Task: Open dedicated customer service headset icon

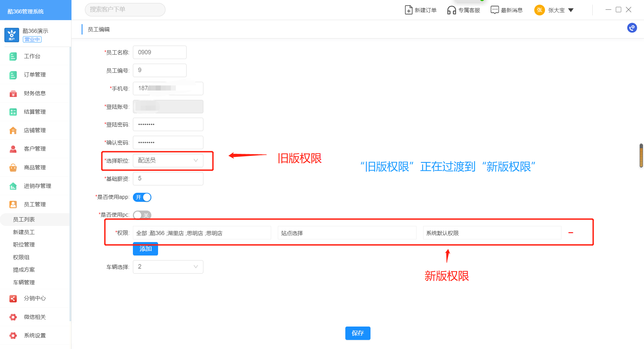Action: click(451, 10)
